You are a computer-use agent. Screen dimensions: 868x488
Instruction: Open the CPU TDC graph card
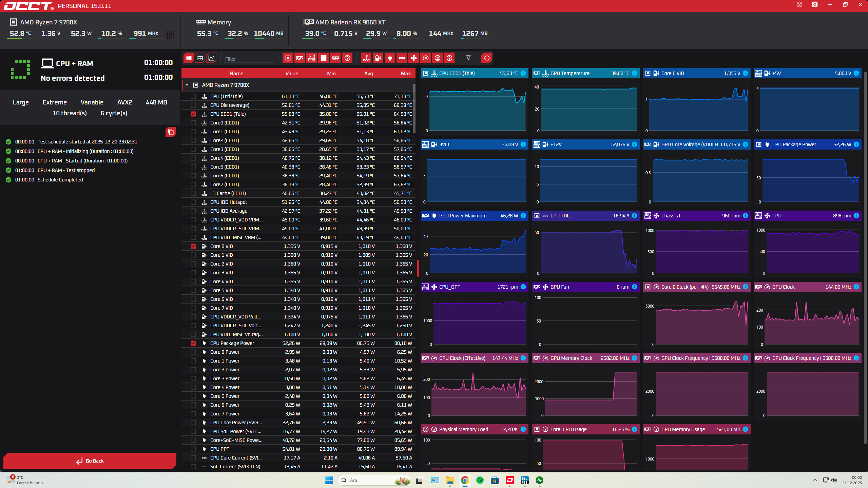coord(585,244)
